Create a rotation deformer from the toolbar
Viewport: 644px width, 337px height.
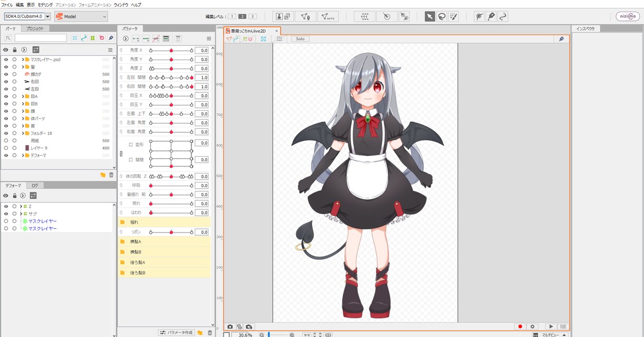point(387,16)
